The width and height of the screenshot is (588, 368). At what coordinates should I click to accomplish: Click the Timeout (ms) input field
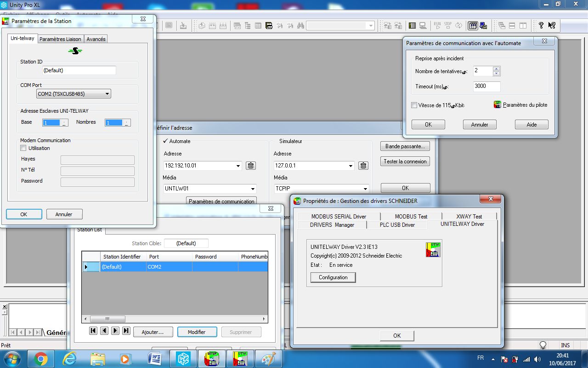tap(486, 86)
